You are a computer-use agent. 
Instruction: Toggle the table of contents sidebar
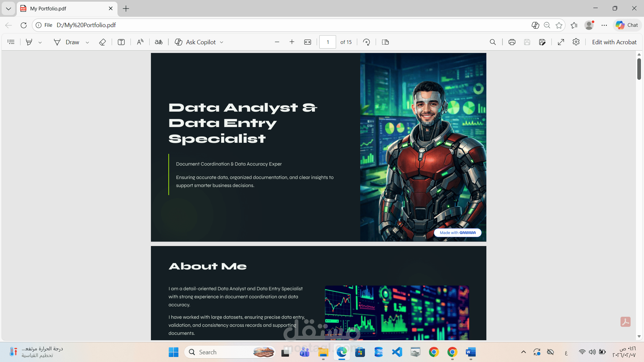tap(11, 42)
